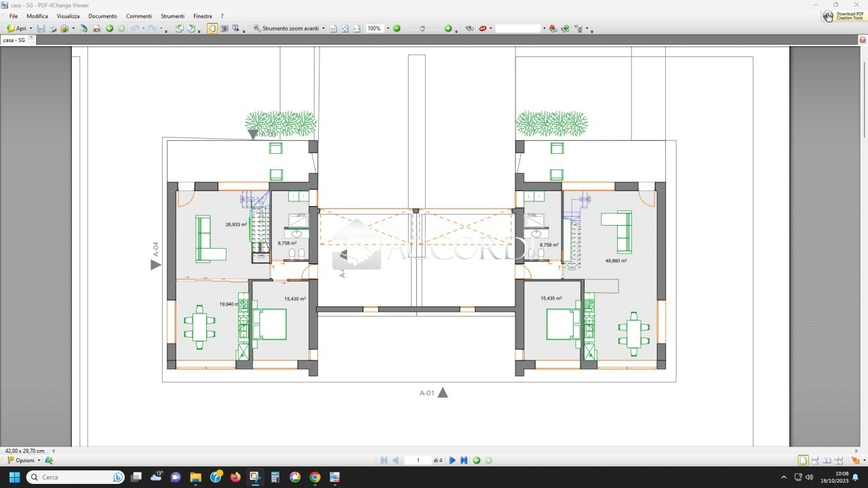Click the Windows Start button
Screen dimensions: 868x488
click(x=14, y=477)
